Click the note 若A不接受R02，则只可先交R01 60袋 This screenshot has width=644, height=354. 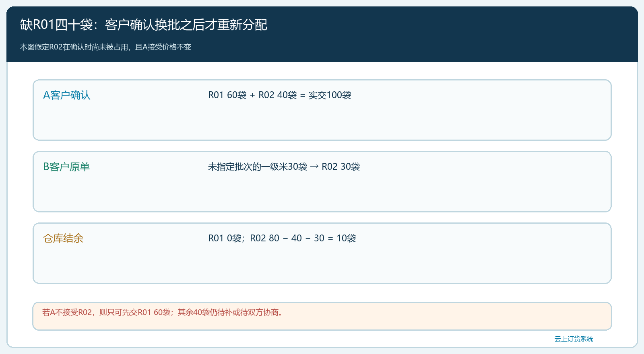point(106,313)
